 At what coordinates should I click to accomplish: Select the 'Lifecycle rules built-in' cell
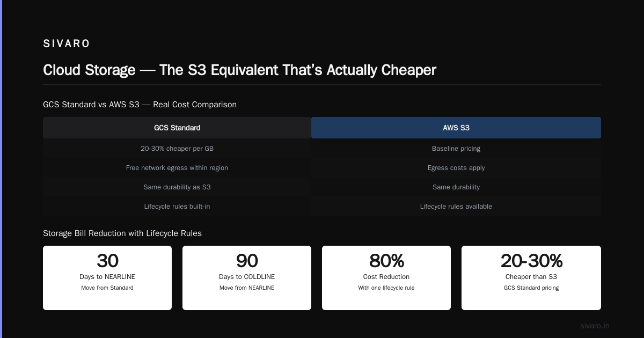177,206
